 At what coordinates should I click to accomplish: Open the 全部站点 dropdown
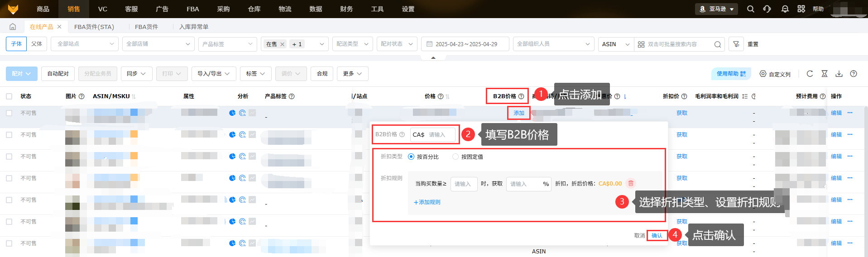[85, 44]
